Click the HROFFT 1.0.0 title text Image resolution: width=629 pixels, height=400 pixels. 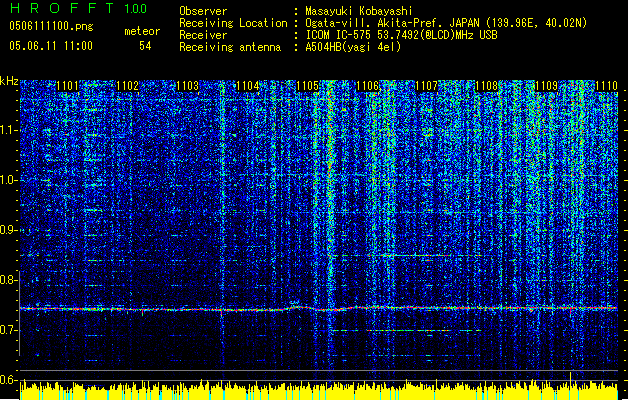[x=78, y=8]
